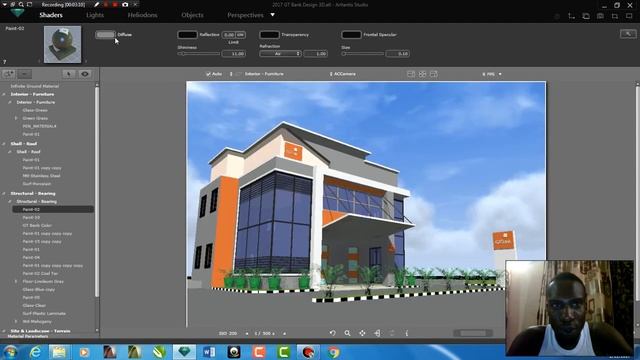This screenshot has height=360, width=640.
Task: Select the Surf Plastic Laminate material
Action: point(44,314)
